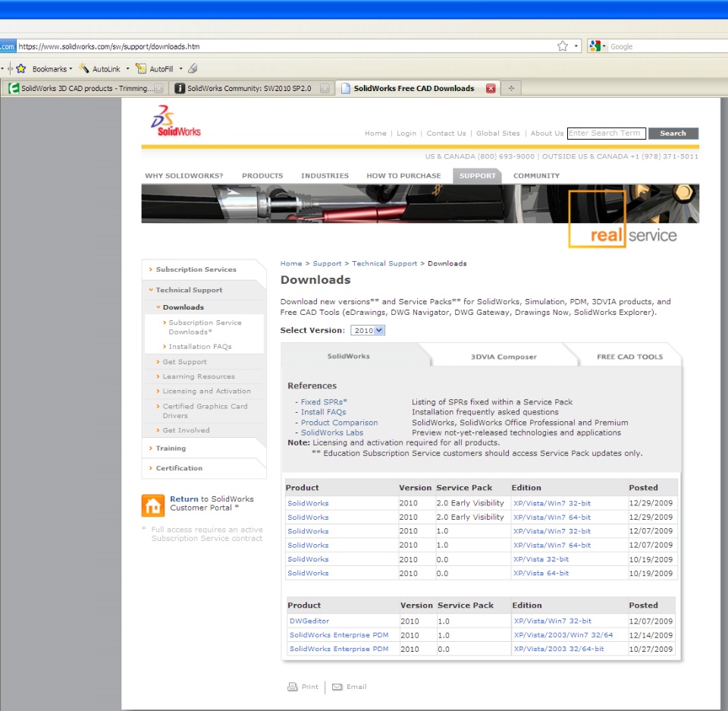Open the HOW TO PURCHASE navigation menu
Image resolution: width=728 pixels, height=711 pixels.
pos(403,175)
